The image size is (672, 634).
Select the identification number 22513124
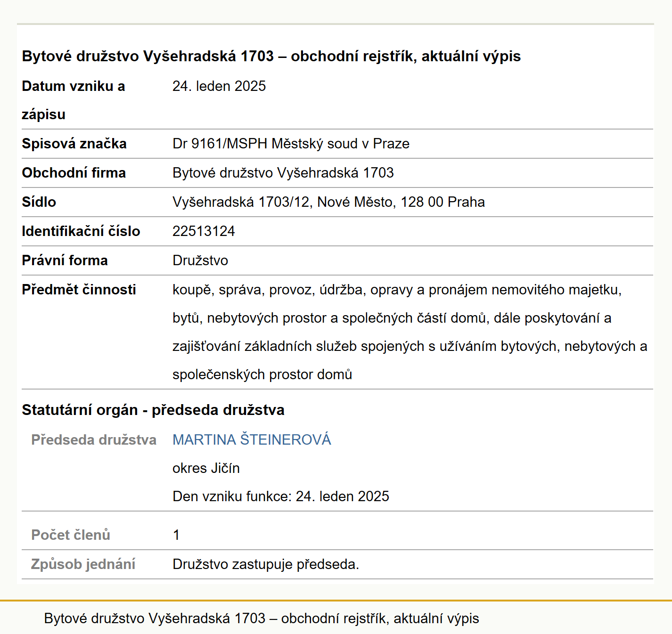point(204,231)
